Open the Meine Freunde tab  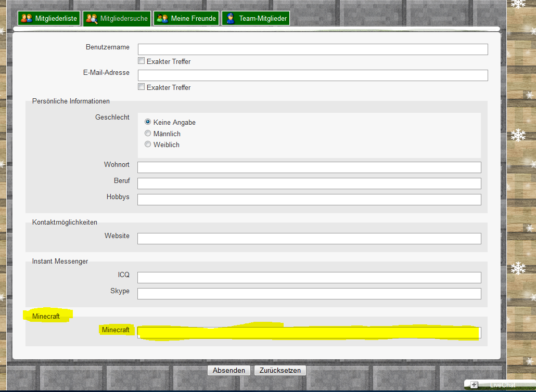(186, 18)
